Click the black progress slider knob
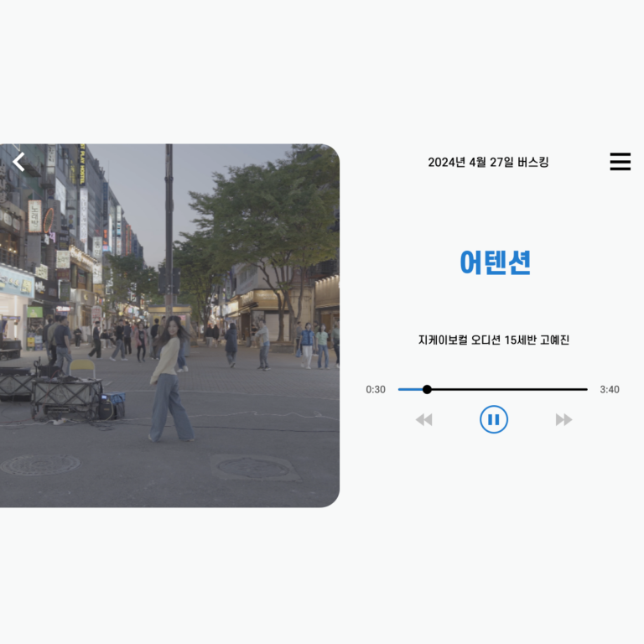The image size is (644, 644). tap(427, 389)
